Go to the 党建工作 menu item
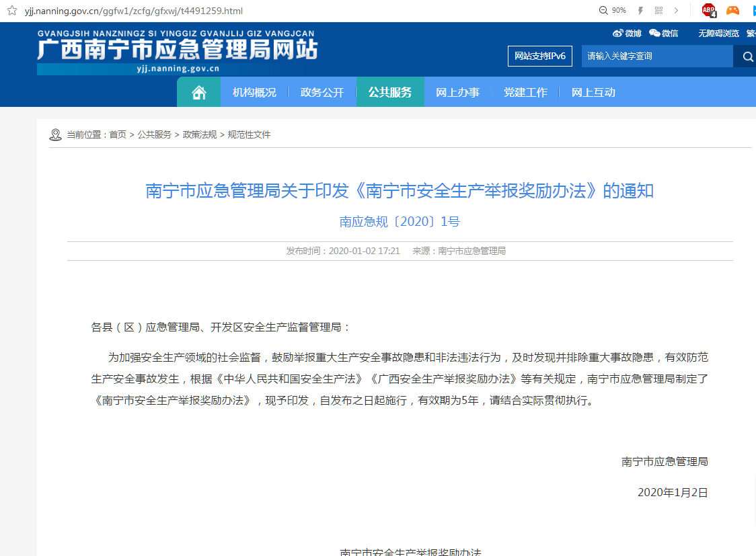756x556 pixels. pyautogui.click(x=525, y=93)
